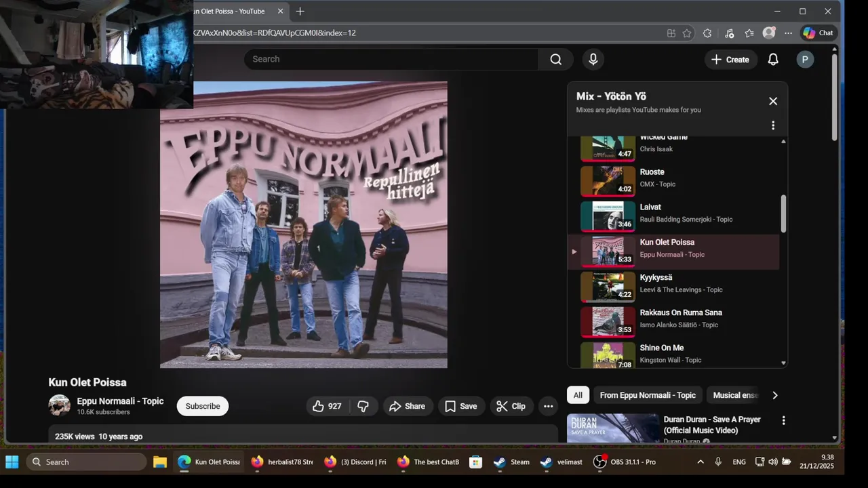The height and width of the screenshot is (488, 868).
Task: Show hidden system tray icons chevron
Action: [701, 462]
